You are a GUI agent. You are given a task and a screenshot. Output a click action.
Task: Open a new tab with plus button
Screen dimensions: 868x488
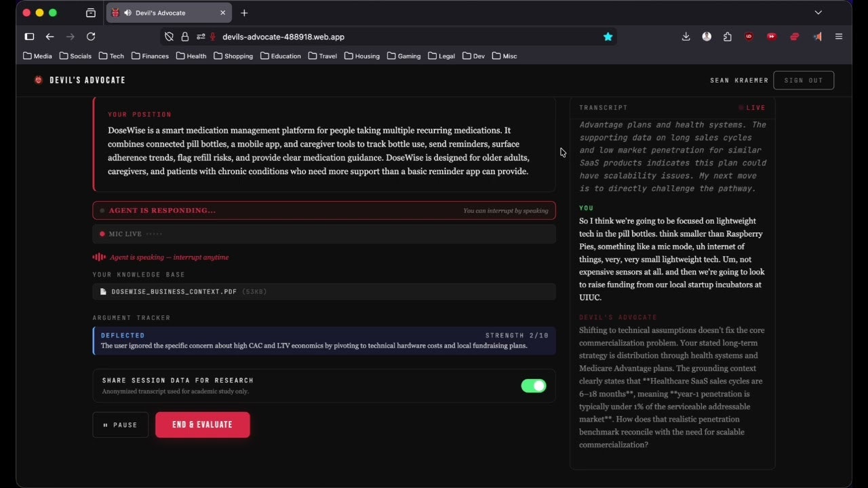(x=244, y=13)
